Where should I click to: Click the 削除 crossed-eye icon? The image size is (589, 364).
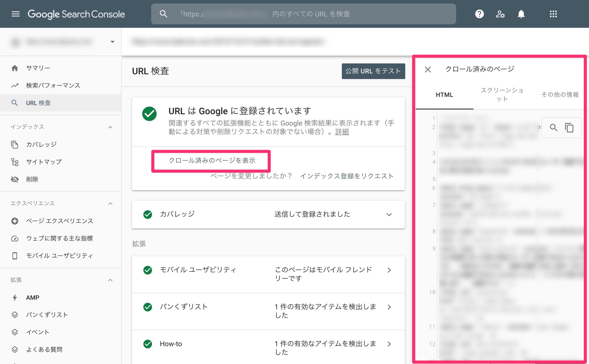point(15,179)
